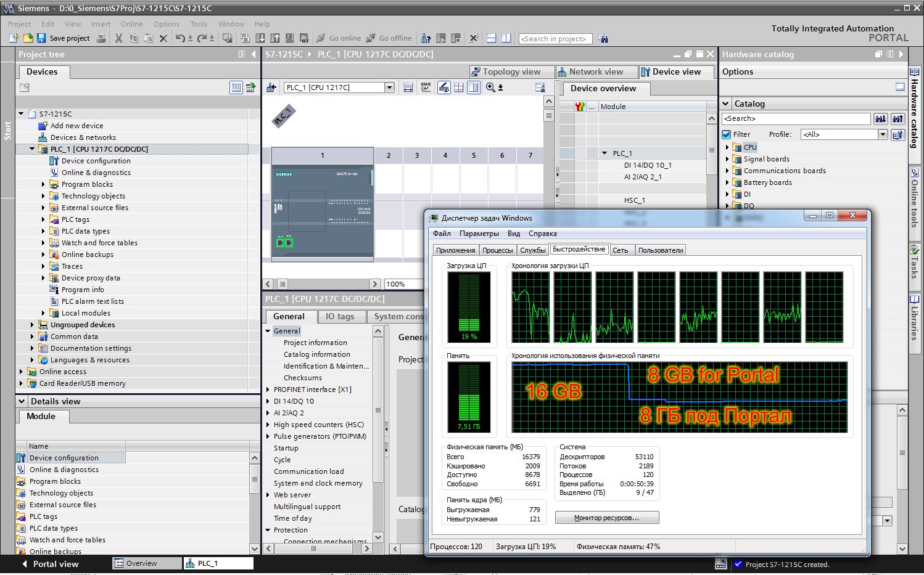924x575 pixels.
Task: Click the Монитор ресурсов button
Action: coord(607,518)
